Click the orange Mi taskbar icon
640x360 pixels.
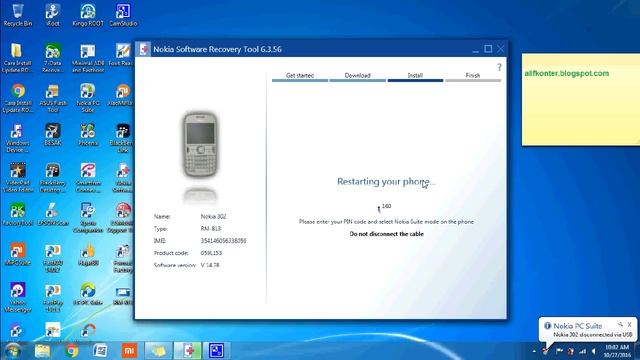[x=129, y=351]
